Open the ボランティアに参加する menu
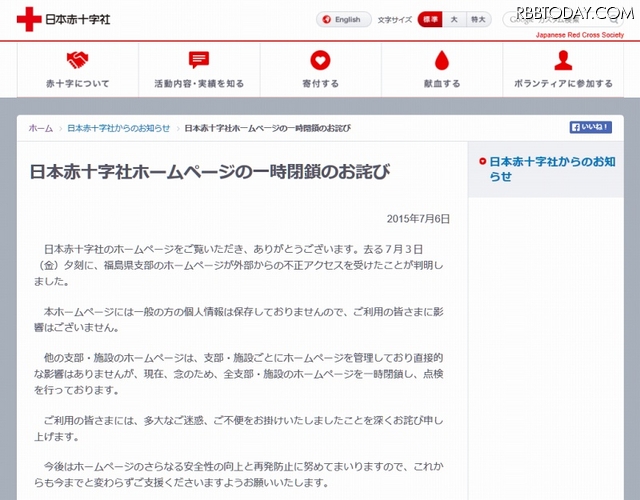 [563, 70]
